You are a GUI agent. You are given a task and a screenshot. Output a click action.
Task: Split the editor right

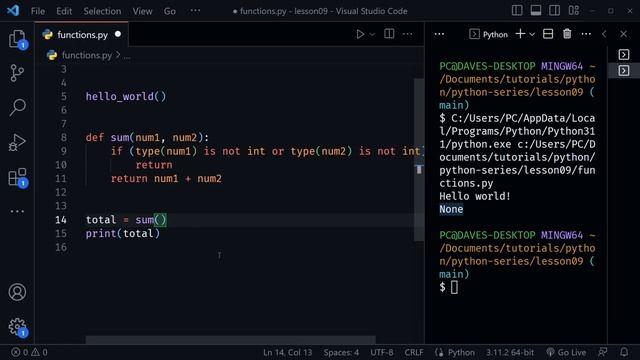tap(389, 34)
